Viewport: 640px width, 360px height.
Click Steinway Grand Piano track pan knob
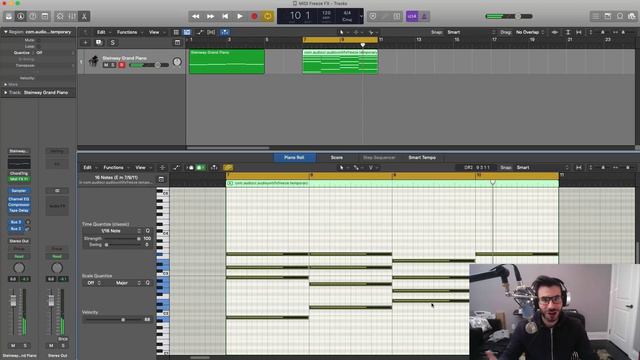177,62
